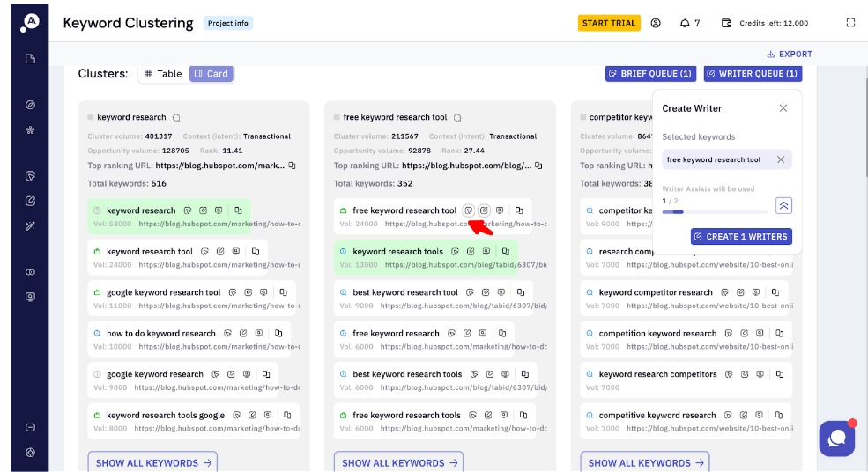The height and width of the screenshot is (472, 868).
Task: Switch to Table view
Action: click(x=163, y=74)
